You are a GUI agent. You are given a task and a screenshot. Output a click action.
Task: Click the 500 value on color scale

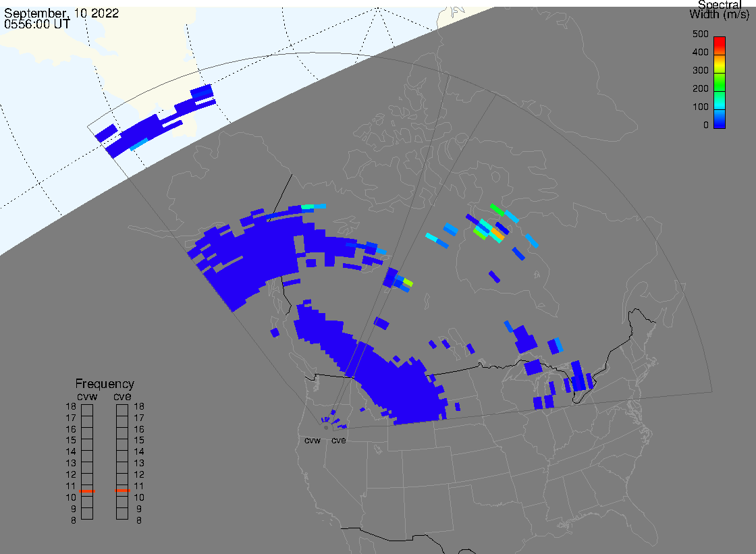700,34
